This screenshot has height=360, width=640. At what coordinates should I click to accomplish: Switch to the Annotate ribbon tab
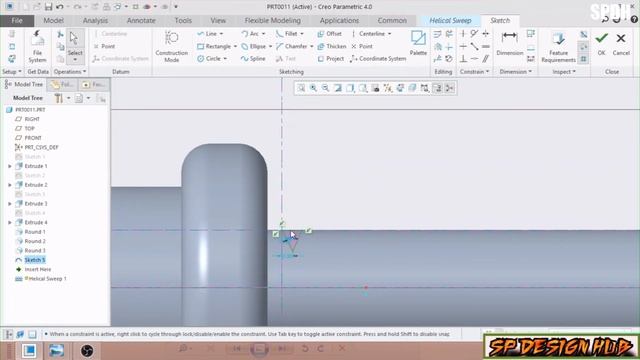(141, 20)
